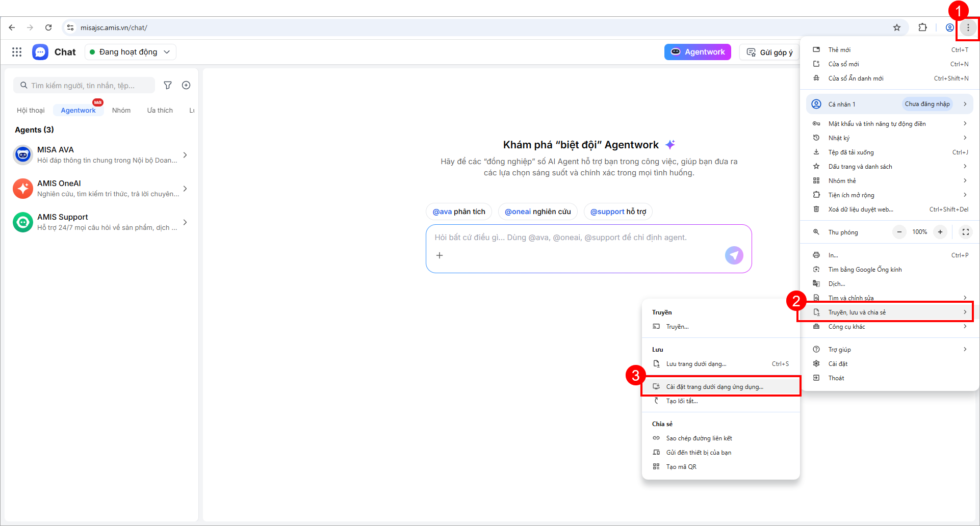The width and height of the screenshot is (980, 526).
Task: Increase zoom with the plus button
Action: [x=940, y=232]
